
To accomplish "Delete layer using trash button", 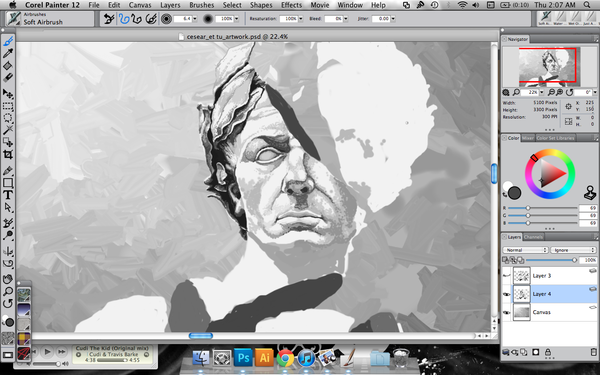I will [593, 352].
